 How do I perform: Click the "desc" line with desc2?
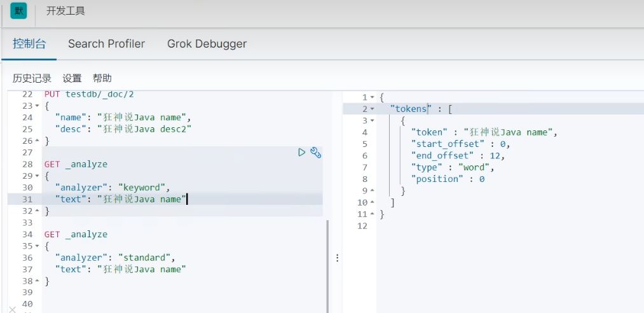click(x=123, y=129)
